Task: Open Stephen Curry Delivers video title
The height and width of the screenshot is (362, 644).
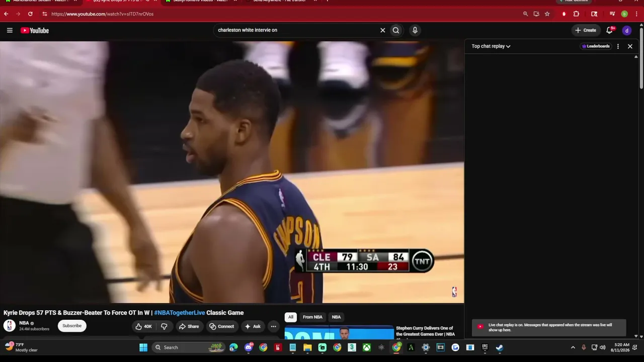Action: (x=426, y=331)
